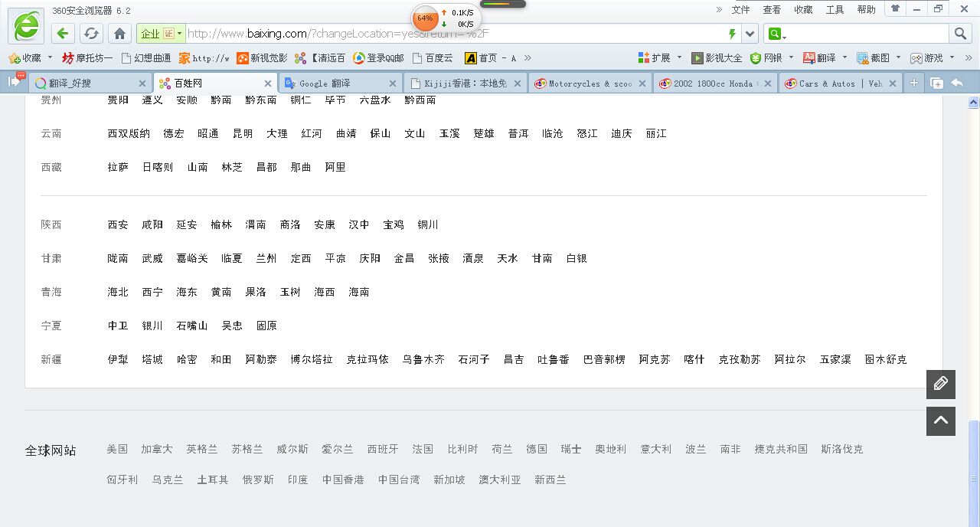980x527 pixels.
Task: Open the 百度云 bookmark
Action: (433, 57)
